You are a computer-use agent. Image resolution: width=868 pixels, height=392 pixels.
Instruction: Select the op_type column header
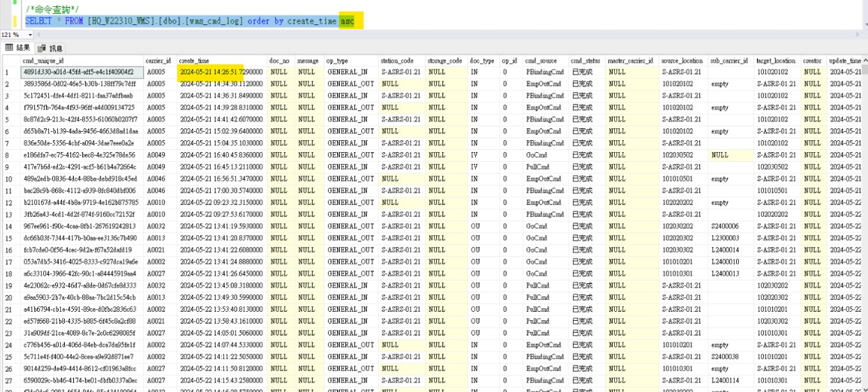click(338, 61)
